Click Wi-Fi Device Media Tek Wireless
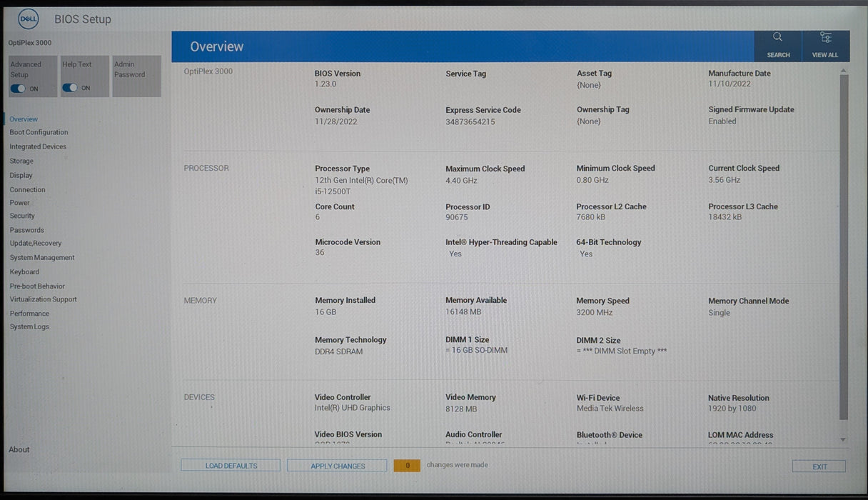 click(610, 409)
